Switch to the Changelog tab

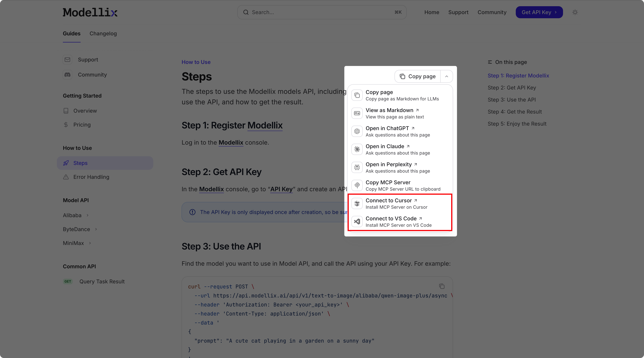pyautogui.click(x=103, y=33)
